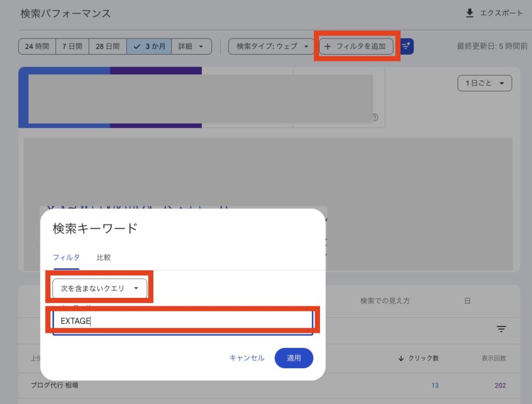Change the 次を含まないクエリ filter condition
The height and width of the screenshot is (404, 532).
pos(100,288)
